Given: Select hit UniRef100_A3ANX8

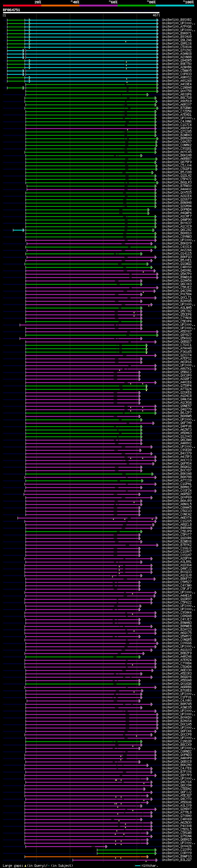Looking at the screenshot, I should 177,54.
